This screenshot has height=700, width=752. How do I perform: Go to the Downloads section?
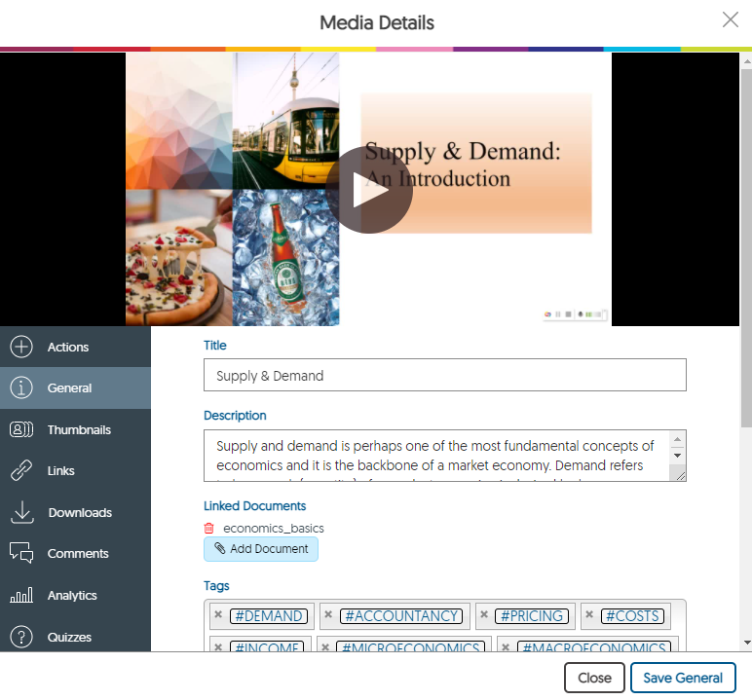[x=75, y=512]
